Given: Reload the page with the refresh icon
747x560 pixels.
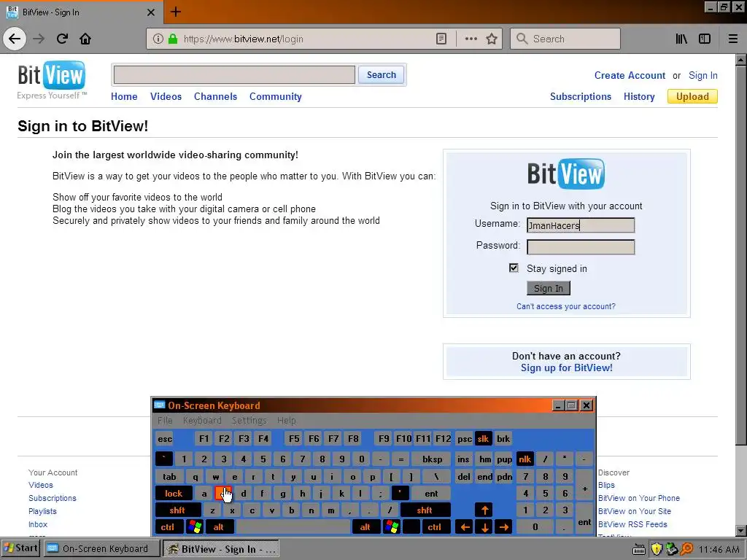Looking at the screenshot, I should tap(62, 39).
